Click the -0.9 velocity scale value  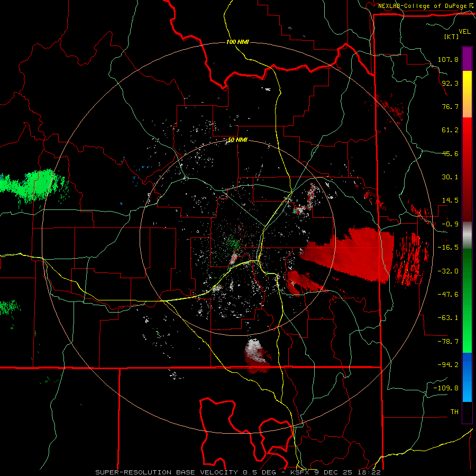450,224
